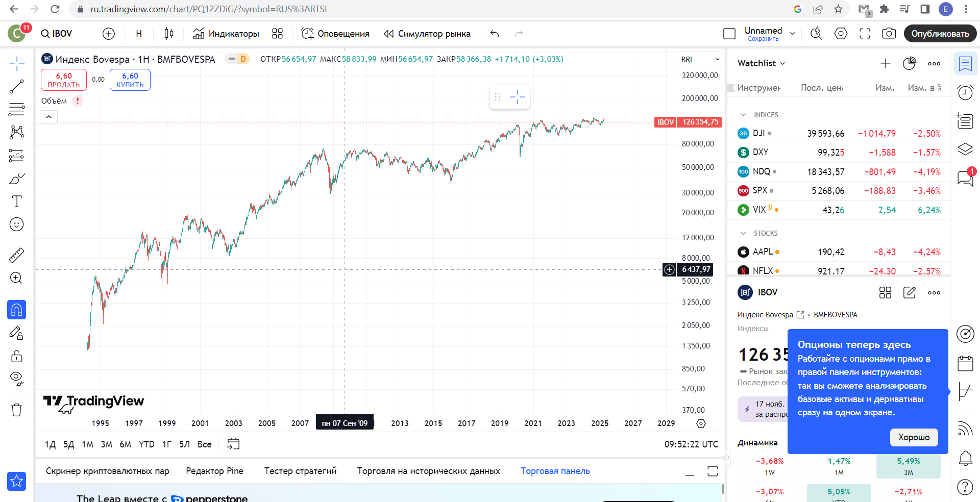Image resolution: width=980 pixels, height=502 pixels.
Task: Open the Редактор Pine tab
Action: (x=214, y=471)
